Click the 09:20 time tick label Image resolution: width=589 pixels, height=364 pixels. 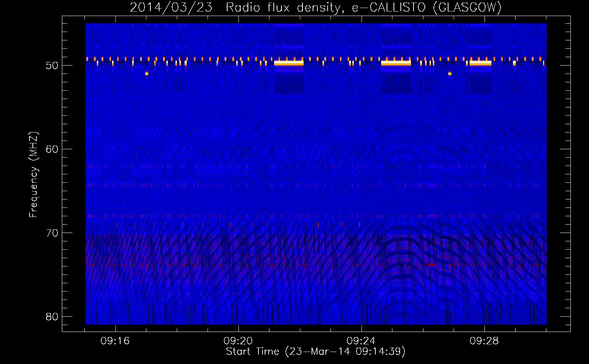click(x=238, y=341)
